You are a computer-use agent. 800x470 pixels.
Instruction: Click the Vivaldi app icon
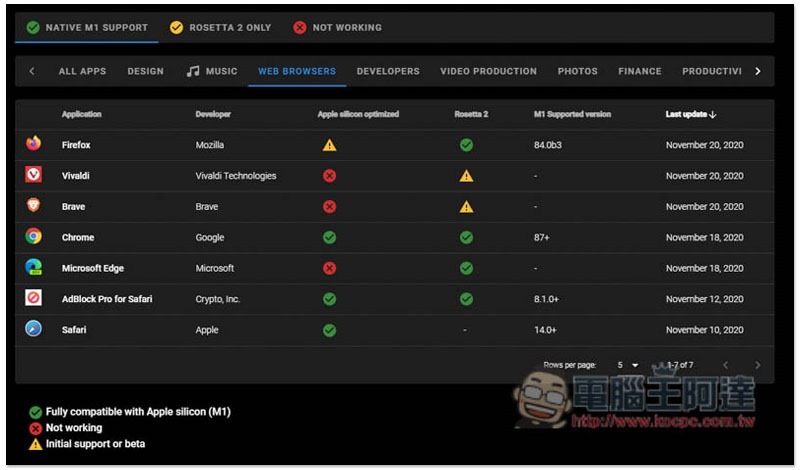(34, 175)
